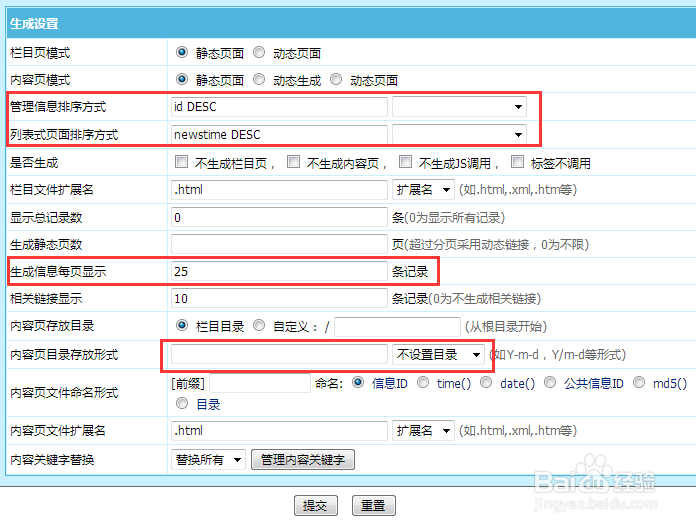
Task: Select 自定义 radio for 内容页存放目录
Action: click(x=259, y=325)
